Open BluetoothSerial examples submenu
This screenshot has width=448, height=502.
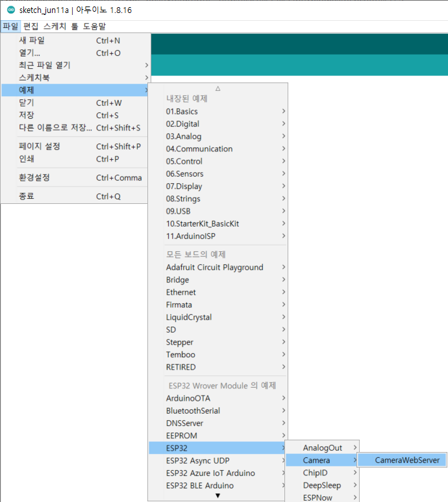tap(218, 410)
